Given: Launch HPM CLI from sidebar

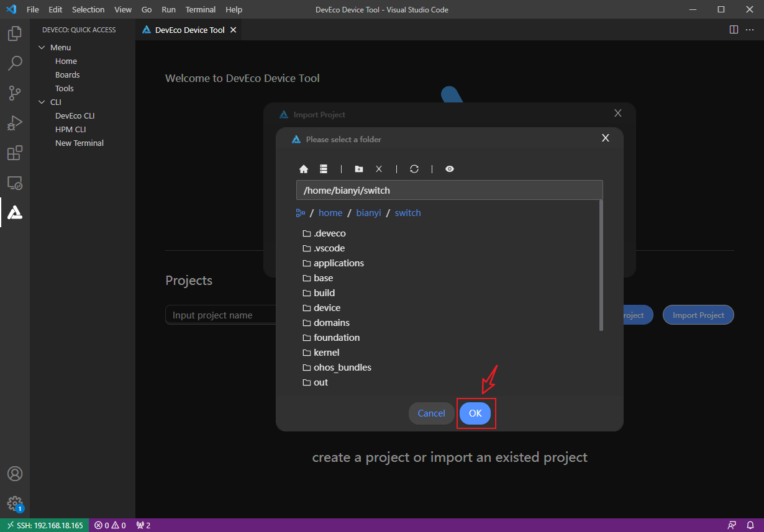Looking at the screenshot, I should (70, 129).
